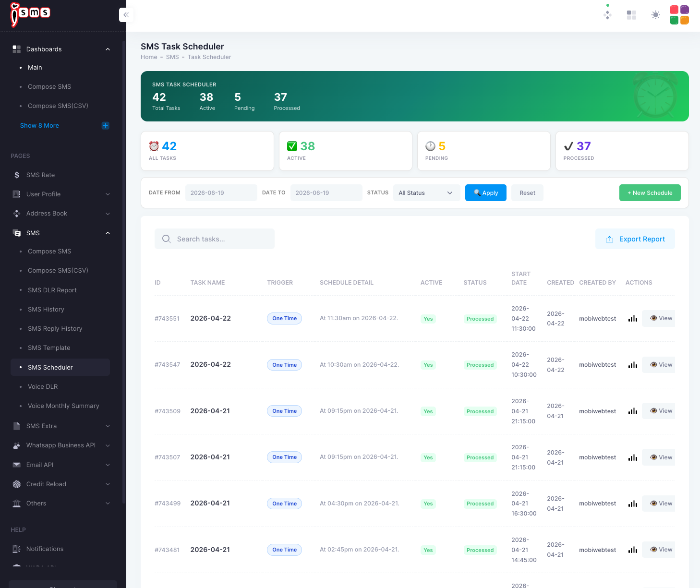Click the diamond dots icon in header

pos(607,15)
